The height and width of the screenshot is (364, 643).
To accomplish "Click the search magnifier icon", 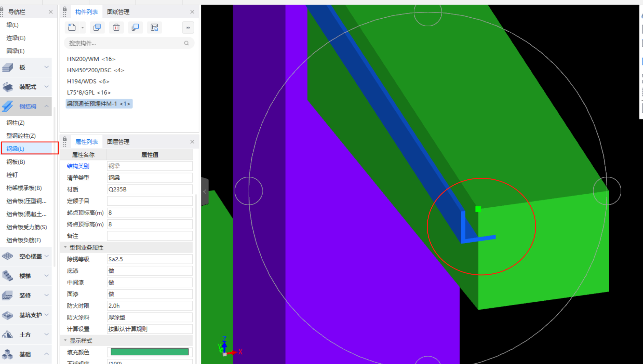I will point(187,43).
